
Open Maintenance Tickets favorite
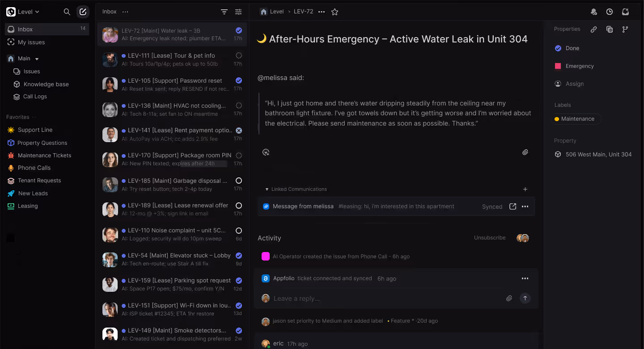tap(44, 156)
